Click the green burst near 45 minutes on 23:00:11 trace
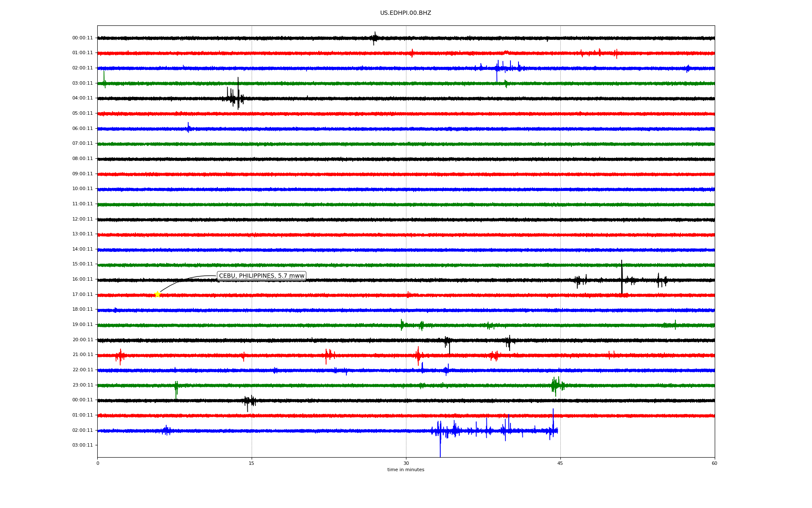 (x=556, y=385)
